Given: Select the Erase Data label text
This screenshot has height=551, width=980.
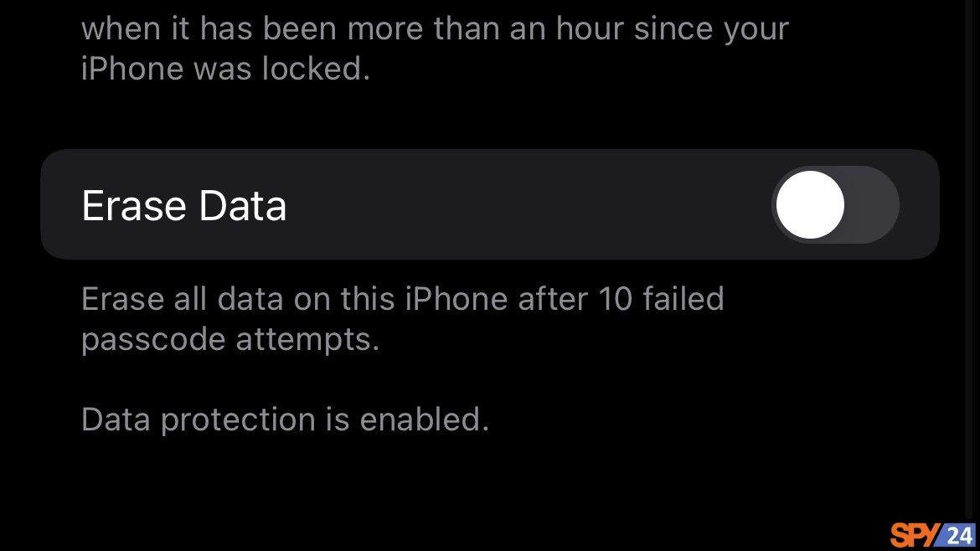Looking at the screenshot, I should tap(184, 205).
